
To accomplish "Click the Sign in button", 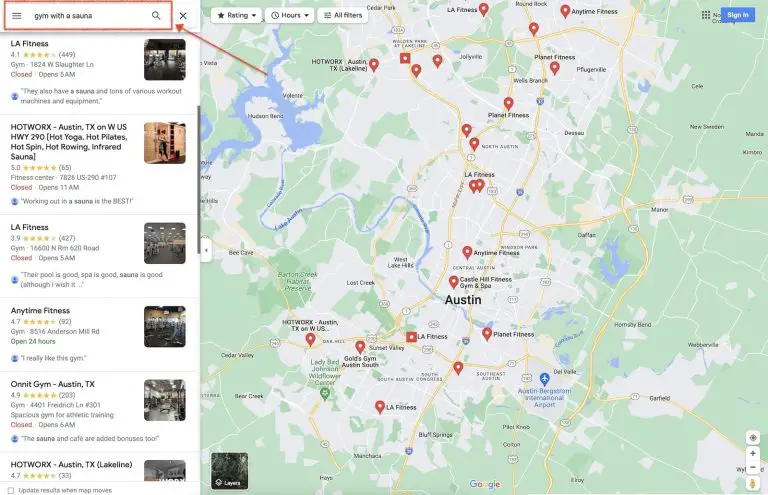I will (738, 15).
